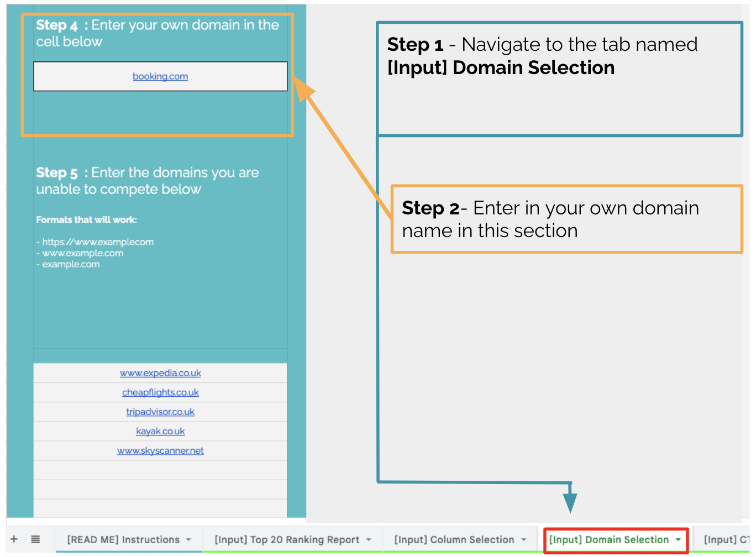The width and height of the screenshot is (756, 557).
Task: Select the first empty row below www.skyscanner.net
Action: (160, 470)
